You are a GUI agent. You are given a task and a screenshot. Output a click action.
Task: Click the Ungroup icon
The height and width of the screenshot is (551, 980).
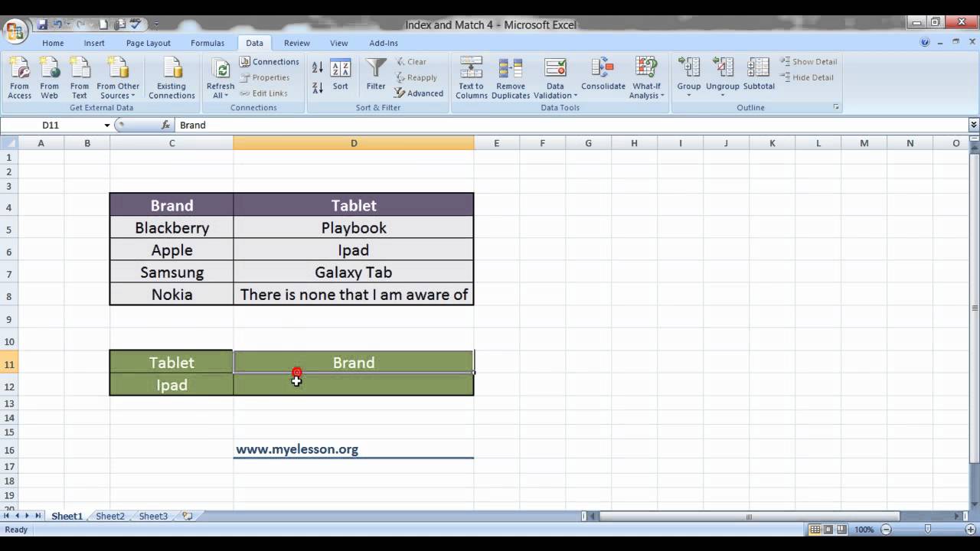(723, 67)
